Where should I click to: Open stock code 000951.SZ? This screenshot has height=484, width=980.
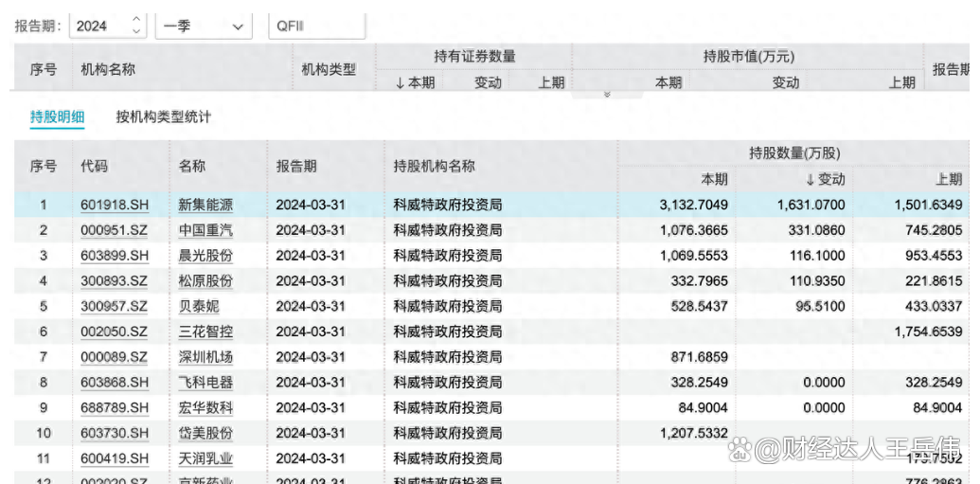pyautogui.click(x=115, y=230)
